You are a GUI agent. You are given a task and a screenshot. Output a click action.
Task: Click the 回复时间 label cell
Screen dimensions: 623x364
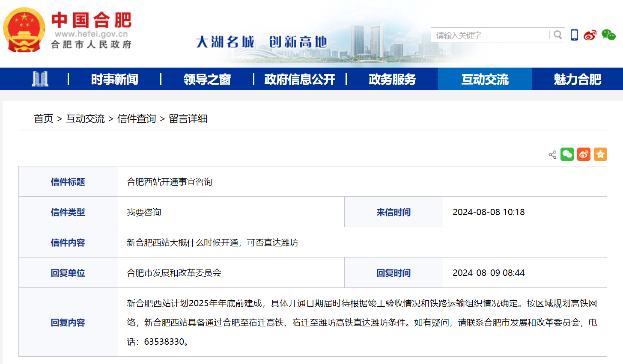(x=393, y=273)
